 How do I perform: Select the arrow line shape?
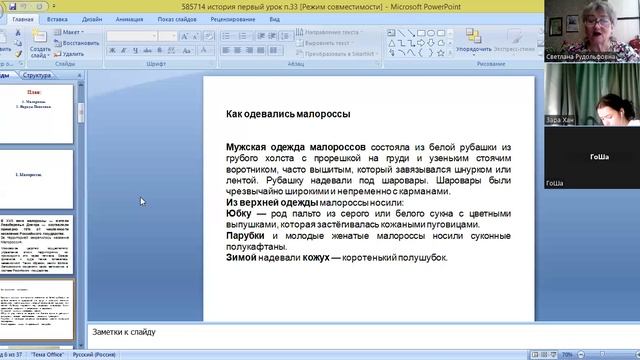[x=411, y=33]
